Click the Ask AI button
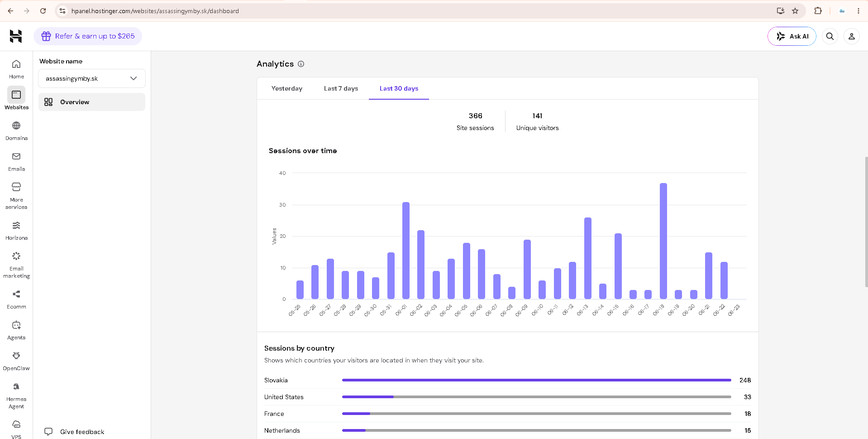The width and height of the screenshot is (868, 439). tap(792, 36)
